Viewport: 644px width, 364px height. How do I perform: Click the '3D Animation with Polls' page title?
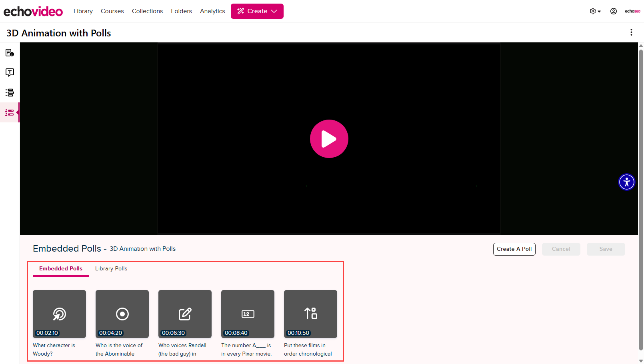click(x=59, y=33)
